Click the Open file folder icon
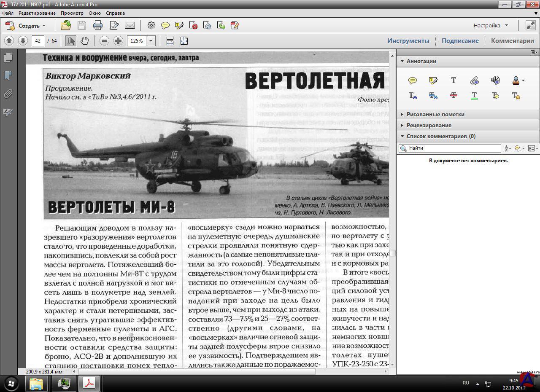The image size is (540, 392). (x=65, y=25)
